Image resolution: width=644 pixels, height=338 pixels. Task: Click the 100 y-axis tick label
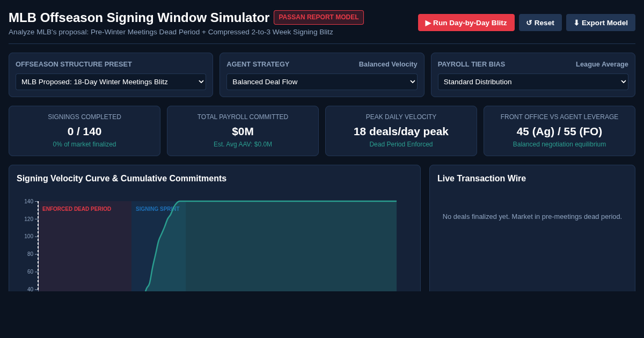(28, 237)
